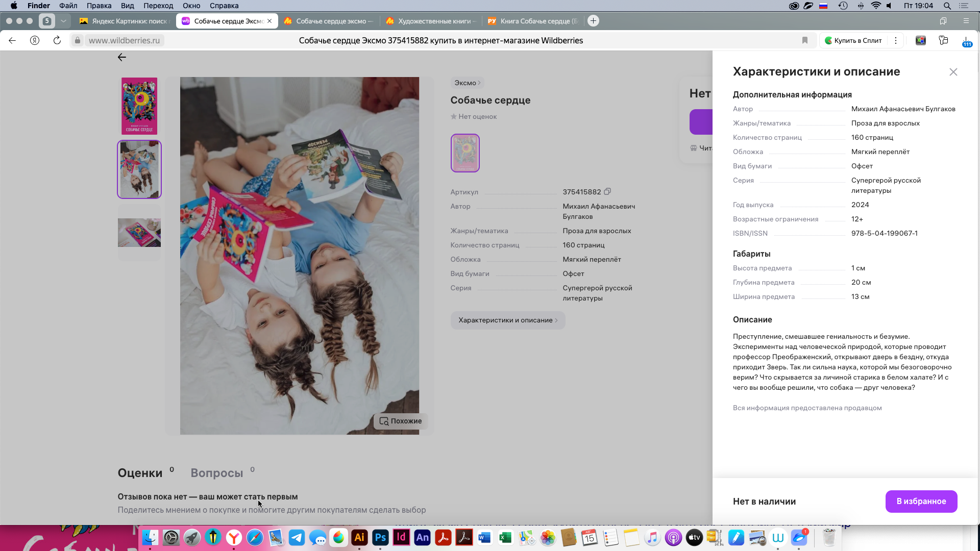Open the Яндекс Картинки browser tab

[x=125, y=21]
